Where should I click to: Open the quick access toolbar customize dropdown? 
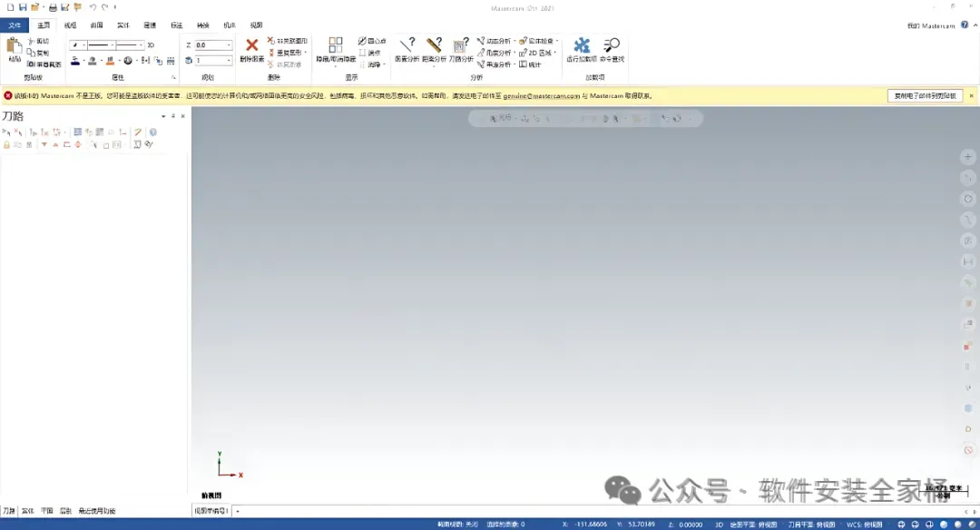pos(115,7)
